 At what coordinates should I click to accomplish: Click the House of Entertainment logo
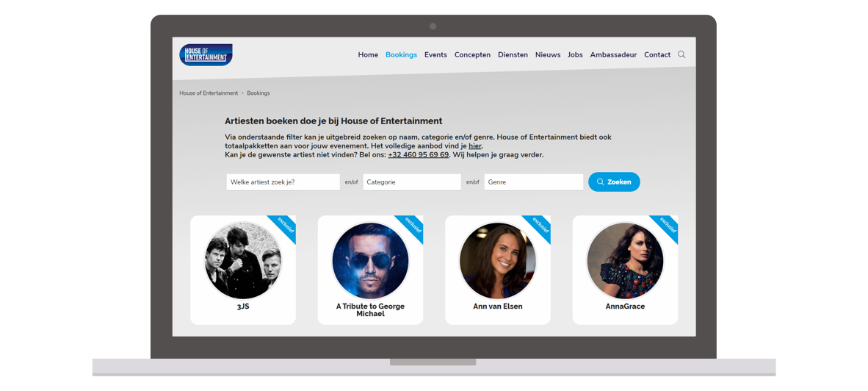tap(206, 55)
